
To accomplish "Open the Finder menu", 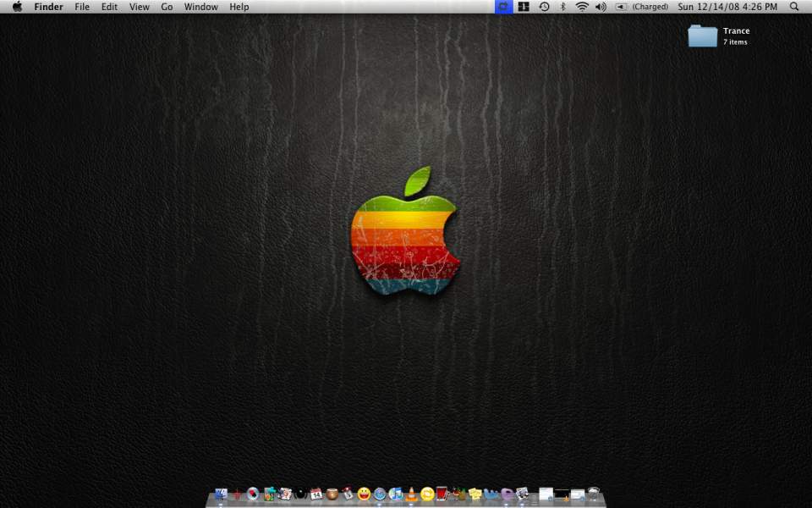I will (49, 7).
